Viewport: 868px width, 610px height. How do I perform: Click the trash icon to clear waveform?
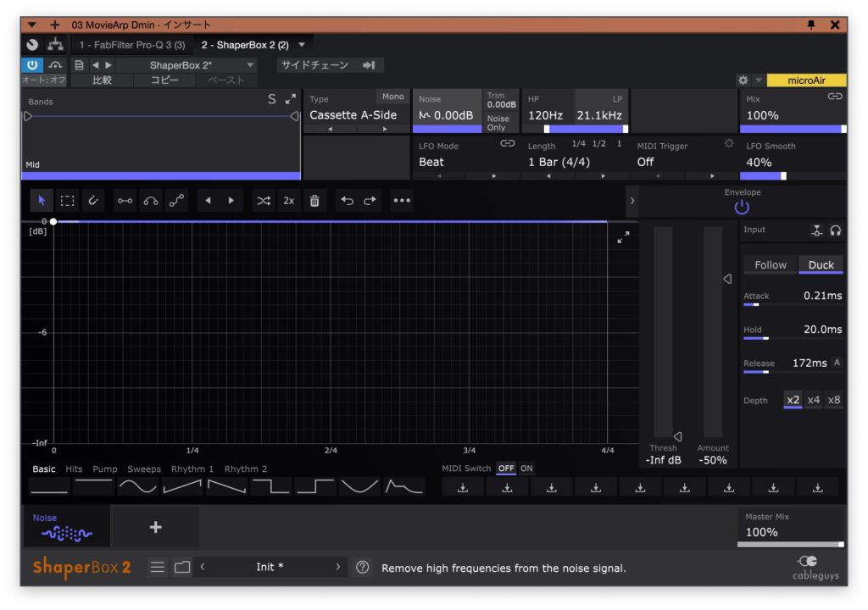coord(314,201)
